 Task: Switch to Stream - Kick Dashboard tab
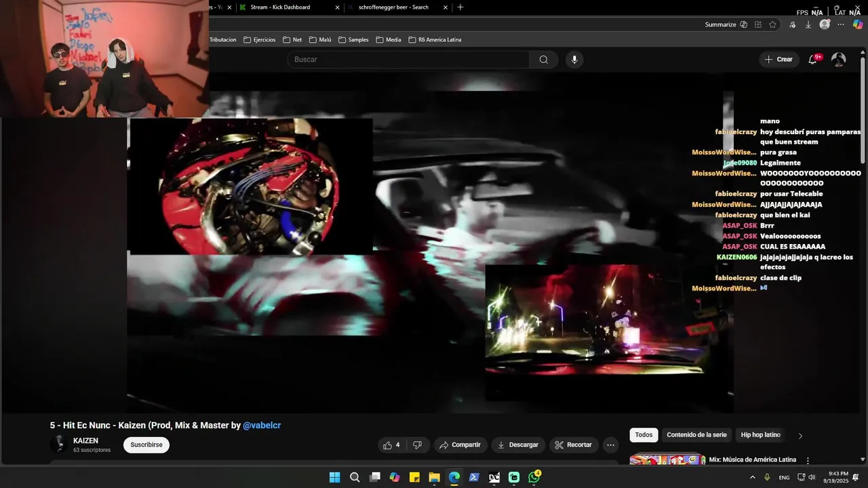290,7
